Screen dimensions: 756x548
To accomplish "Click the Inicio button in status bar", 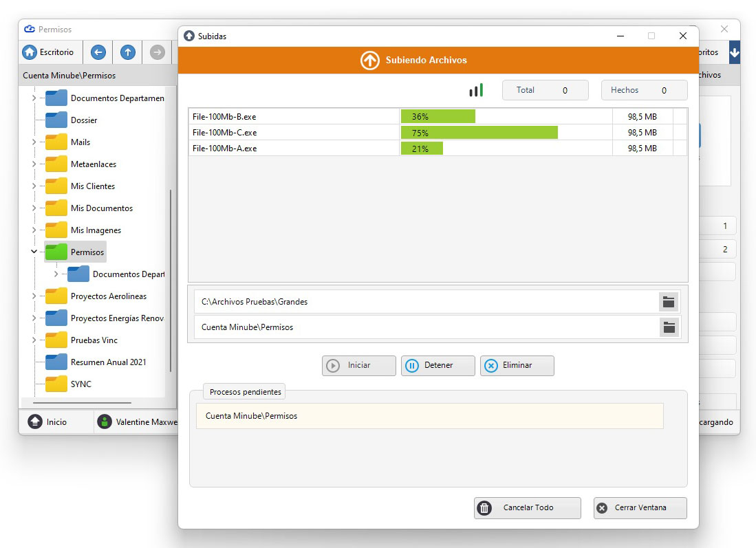I will 47,421.
